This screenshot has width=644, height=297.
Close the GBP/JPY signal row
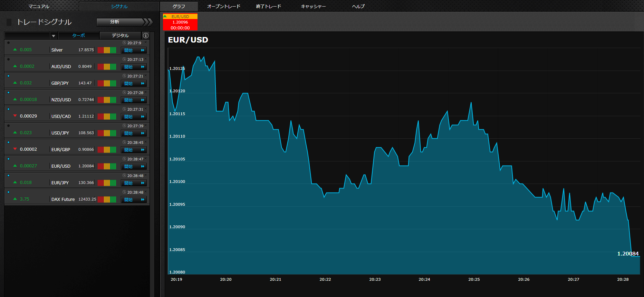click(146, 76)
